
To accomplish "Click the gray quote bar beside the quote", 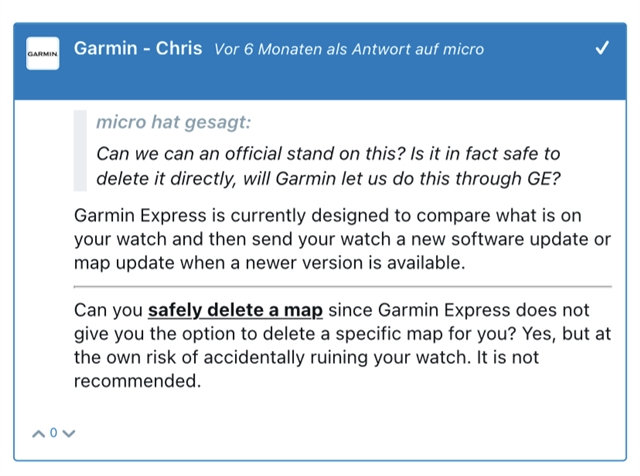I will 80,150.
